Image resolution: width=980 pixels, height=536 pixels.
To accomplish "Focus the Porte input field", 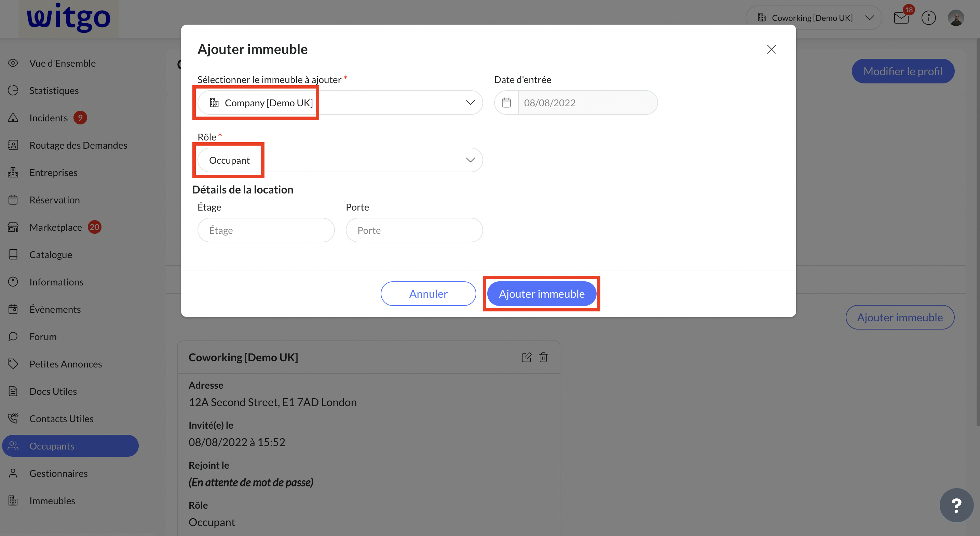I will point(414,230).
